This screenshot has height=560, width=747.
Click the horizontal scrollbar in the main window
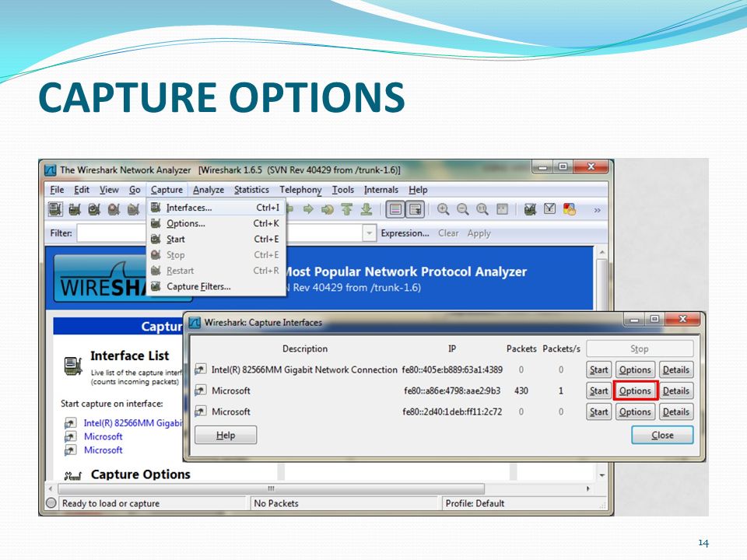[x=271, y=488]
